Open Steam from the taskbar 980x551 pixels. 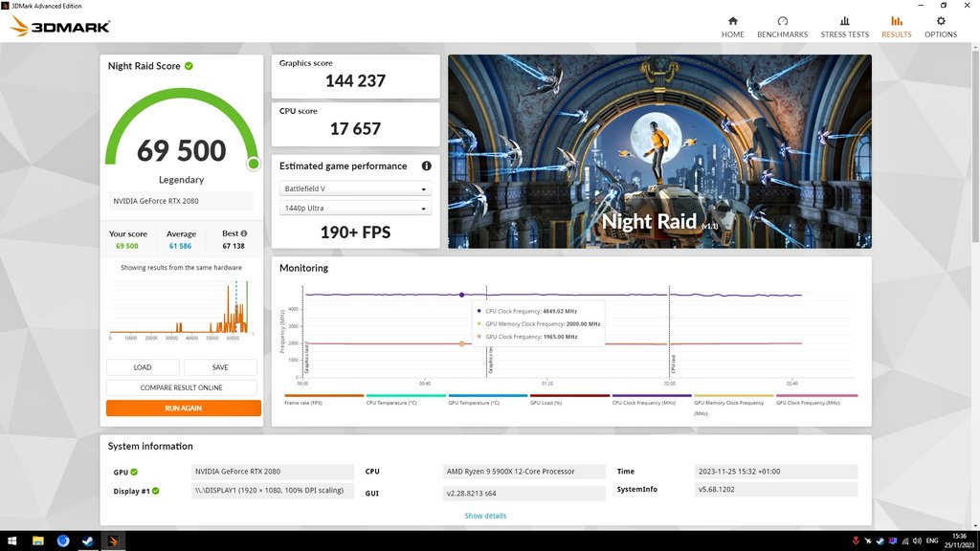88,541
